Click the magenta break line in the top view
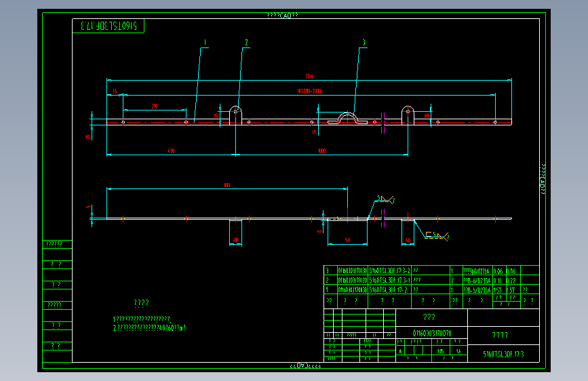 [x=383, y=123]
